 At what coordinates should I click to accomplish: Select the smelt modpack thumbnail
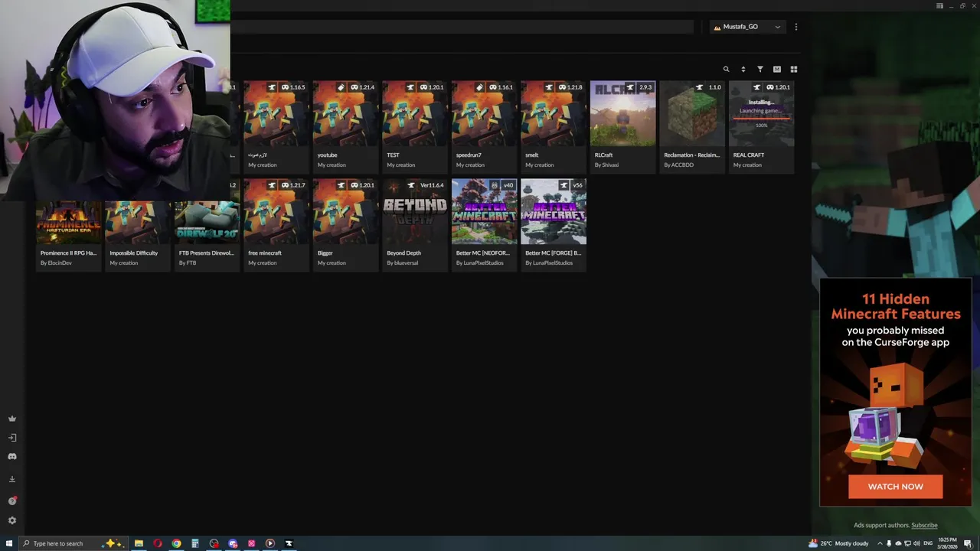pyautogui.click(x=554, y=113)
